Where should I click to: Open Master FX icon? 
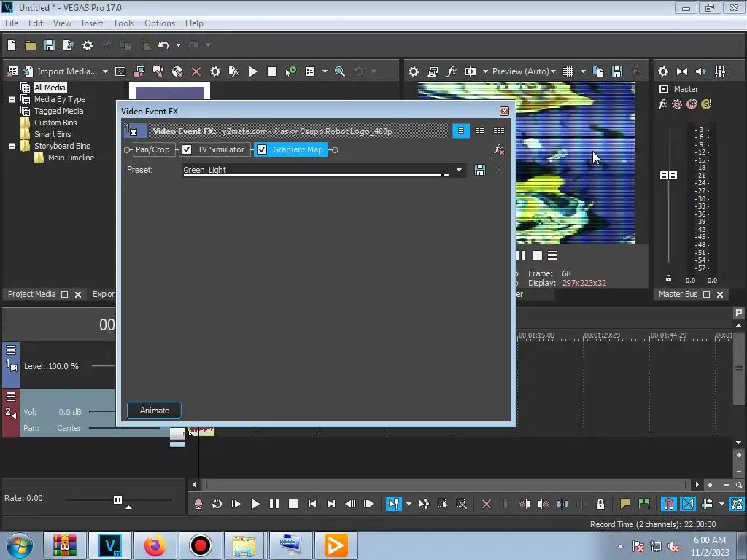coord(662,104)
